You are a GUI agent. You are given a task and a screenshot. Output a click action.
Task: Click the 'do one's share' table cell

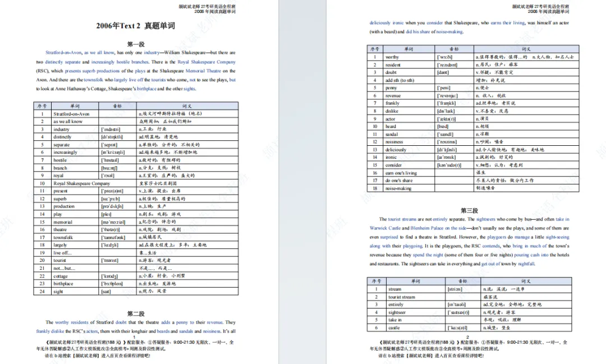coord(409,181)
